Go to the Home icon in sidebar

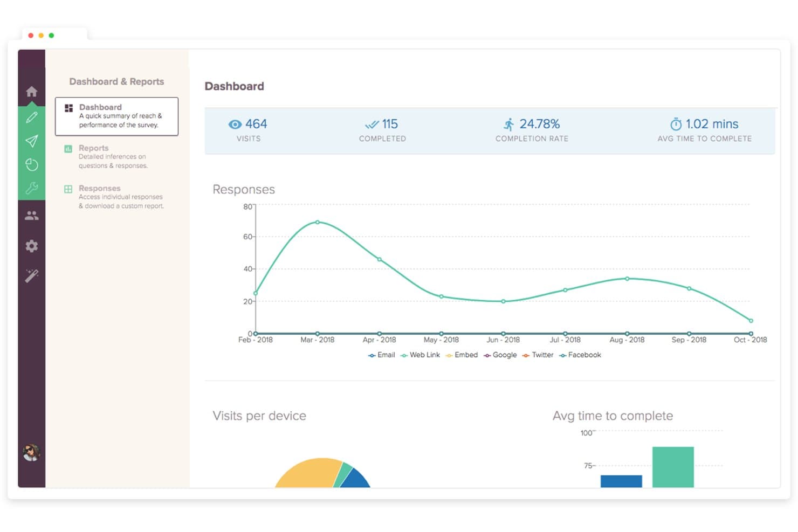click(x=32, y=92)
